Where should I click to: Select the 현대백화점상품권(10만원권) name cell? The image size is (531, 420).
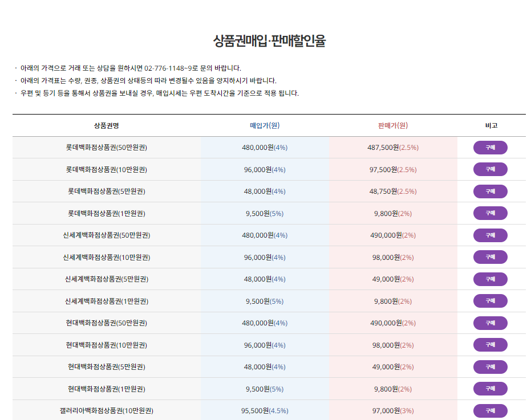106,345
